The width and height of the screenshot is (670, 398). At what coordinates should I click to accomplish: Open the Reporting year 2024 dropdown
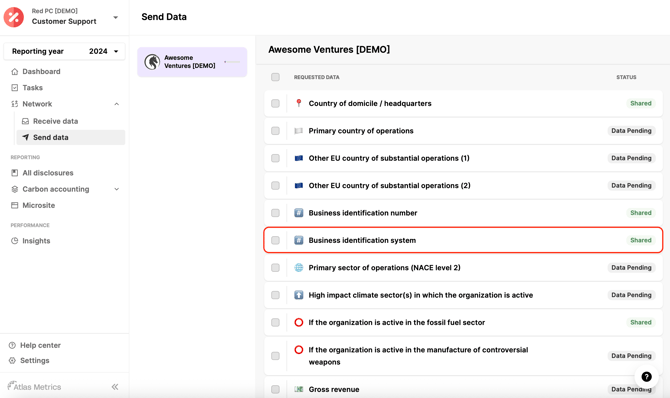64,51
